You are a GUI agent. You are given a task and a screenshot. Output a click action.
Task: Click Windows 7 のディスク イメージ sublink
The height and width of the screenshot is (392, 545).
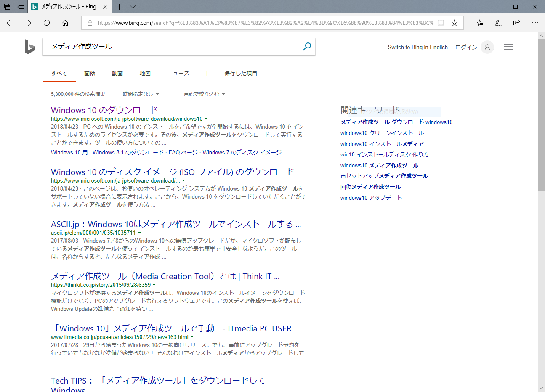[x=242, y=152]
